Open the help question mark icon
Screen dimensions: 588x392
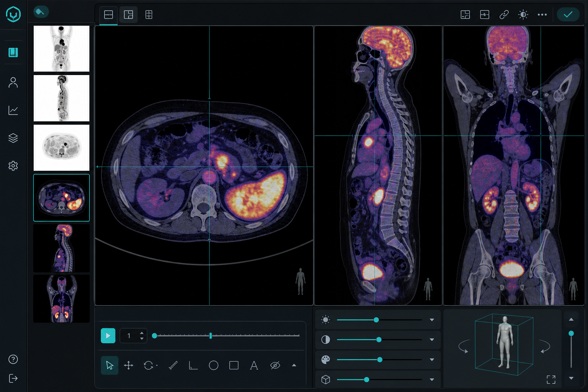click(13, 359)
